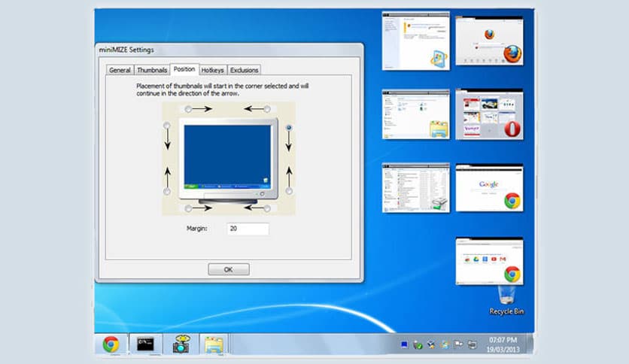Confirm settings with the OK button
Screen dimensions: 629x364
[228, 269]
